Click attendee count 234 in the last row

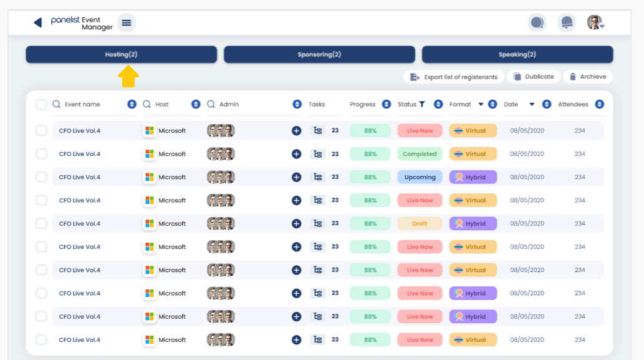580,340
